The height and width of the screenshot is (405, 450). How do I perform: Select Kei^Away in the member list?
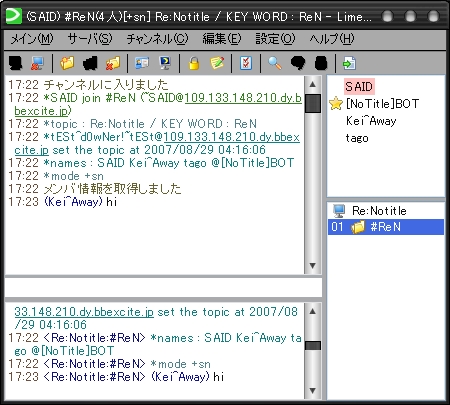coord(371,121)
